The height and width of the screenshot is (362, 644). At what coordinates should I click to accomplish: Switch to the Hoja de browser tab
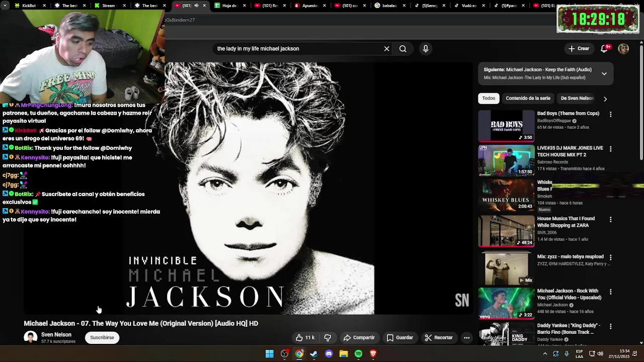[229, 6]
